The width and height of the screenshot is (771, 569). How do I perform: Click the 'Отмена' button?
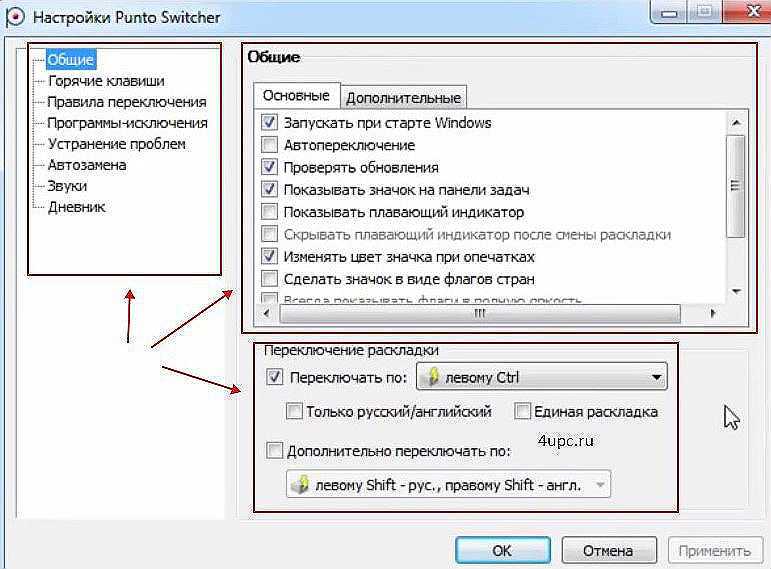point(608,550)
